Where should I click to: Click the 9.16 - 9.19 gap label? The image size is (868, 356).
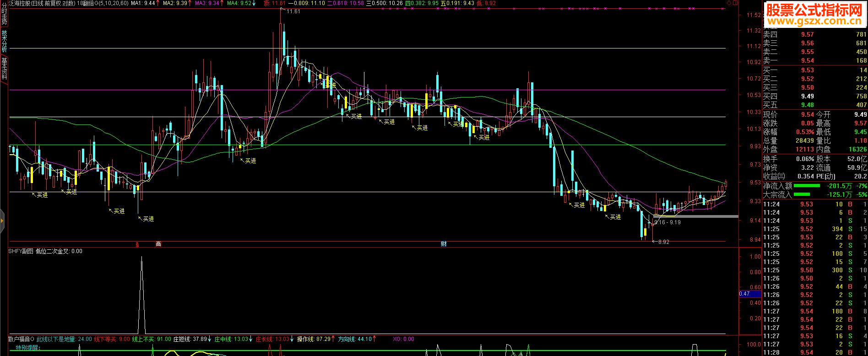point(667,222)
